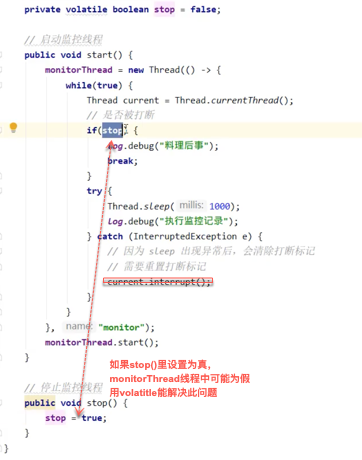Collapse the start() method fold marker
The image size is (362, 460).
click(1, 55)
